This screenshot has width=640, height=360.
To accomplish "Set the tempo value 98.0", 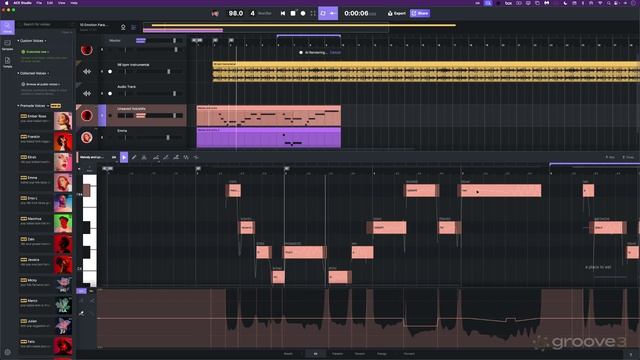I will 236,13.
